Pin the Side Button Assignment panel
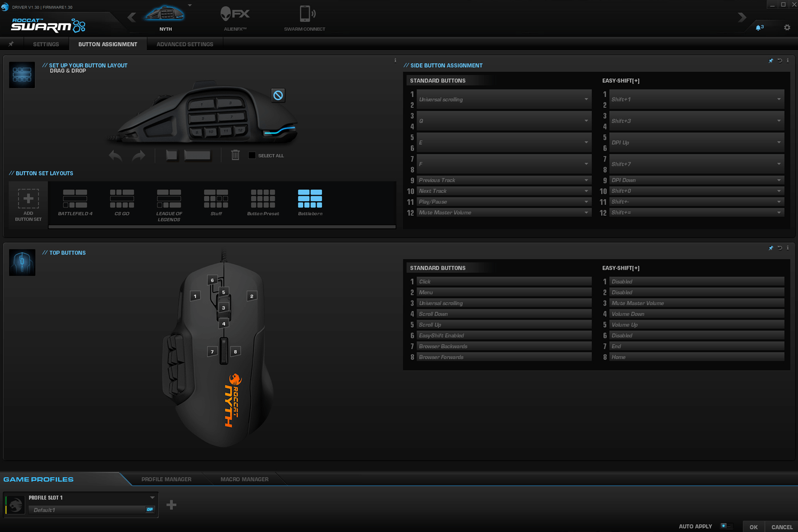The width and height of the screenshot is (798, 532). tap(771, 61)
